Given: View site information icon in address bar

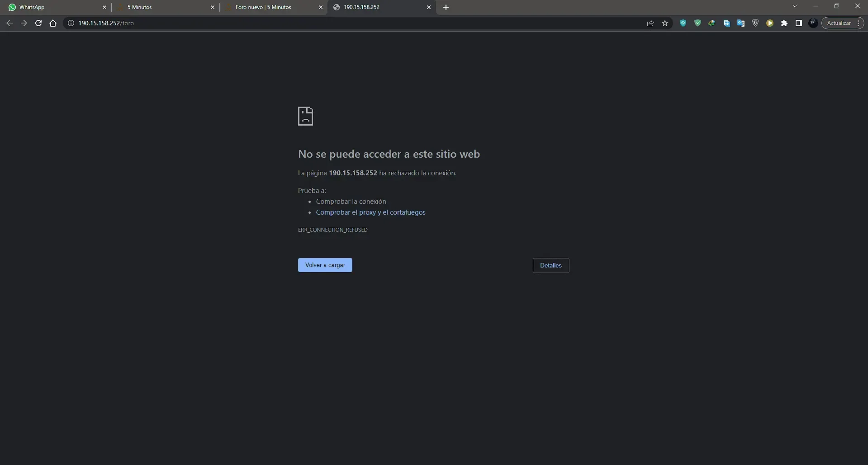Looking at the screenshot, I should [x=71, y=23].
